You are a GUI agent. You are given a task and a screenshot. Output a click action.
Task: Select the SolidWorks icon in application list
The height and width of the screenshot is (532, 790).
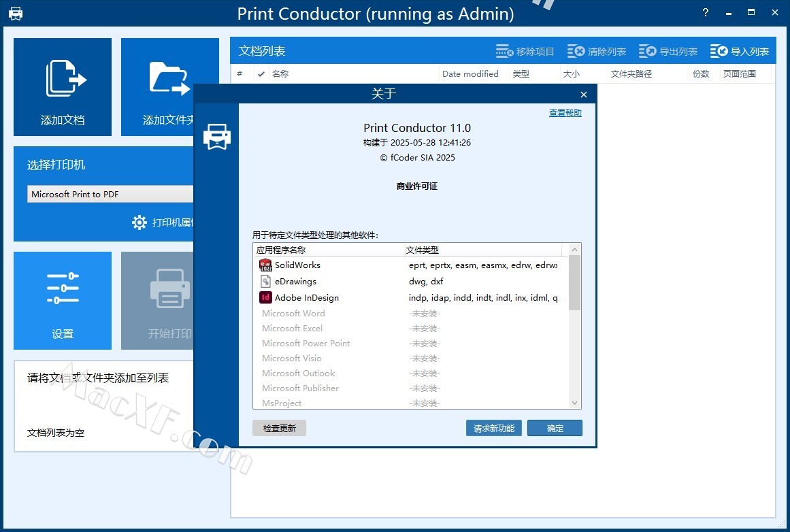pyautogui.click(x=265, y=265)
